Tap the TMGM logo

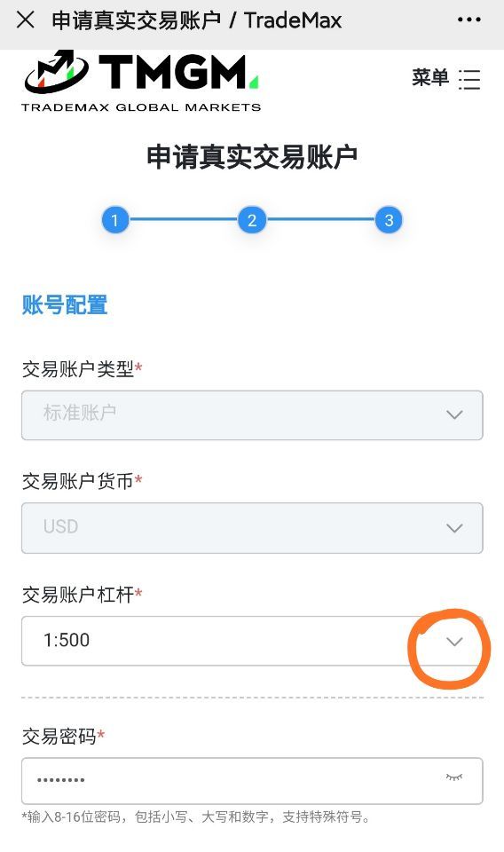pos(141,81)
